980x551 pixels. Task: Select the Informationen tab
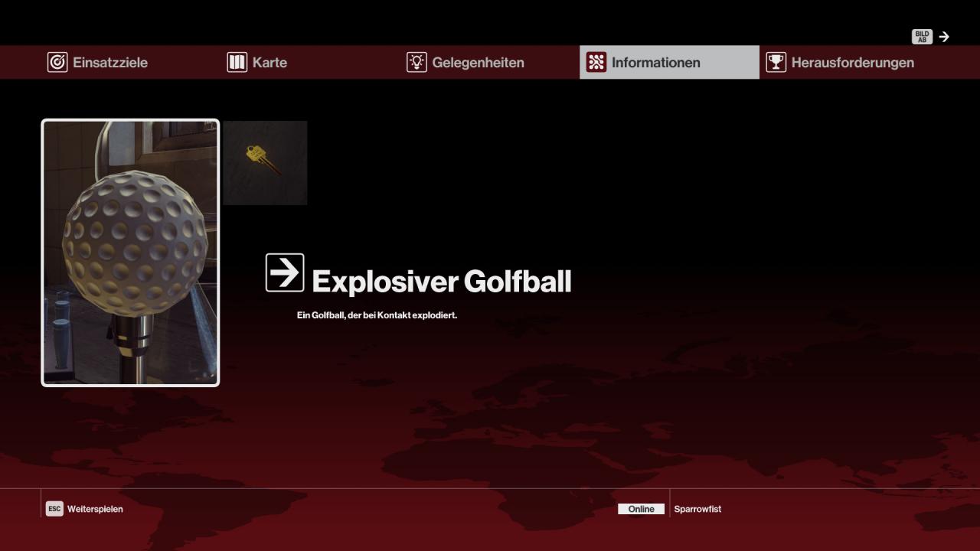pos(669,62)
